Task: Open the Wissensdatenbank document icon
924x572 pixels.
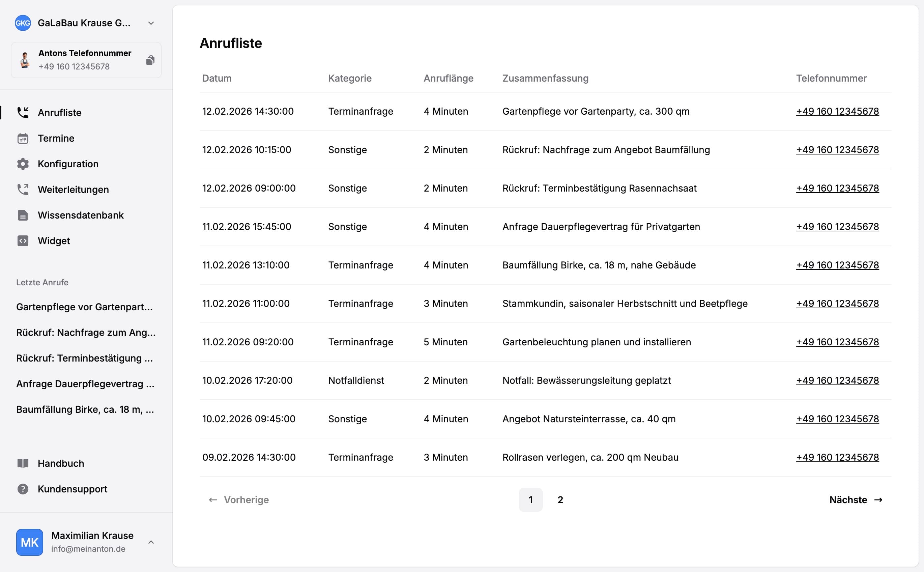Action: pyautogui.click(x=23, y=215)
